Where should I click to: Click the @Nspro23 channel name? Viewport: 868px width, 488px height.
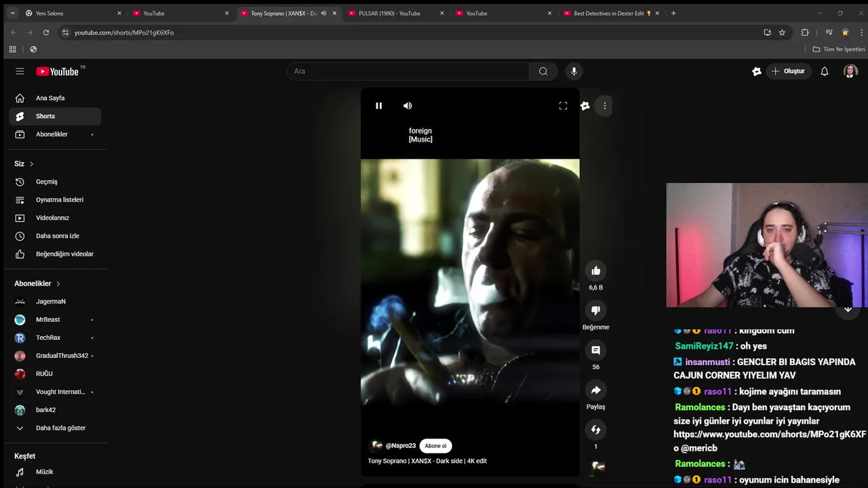point(401,446)
